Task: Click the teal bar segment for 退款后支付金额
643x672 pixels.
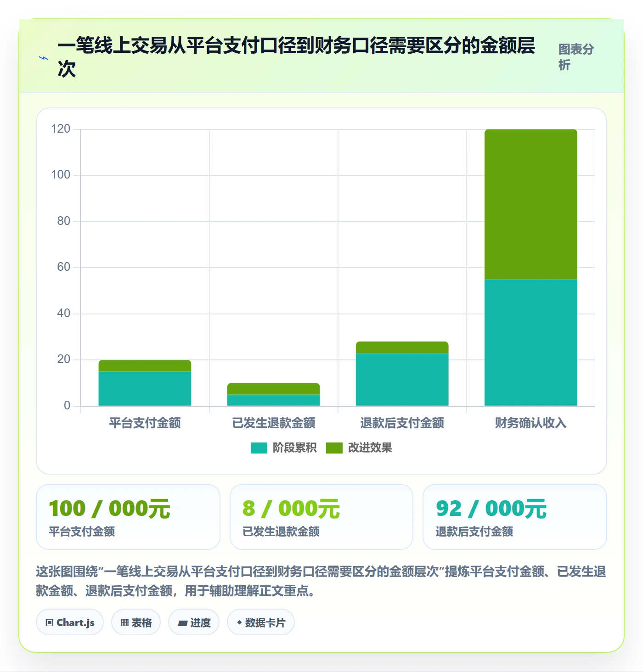Action: 402,379
